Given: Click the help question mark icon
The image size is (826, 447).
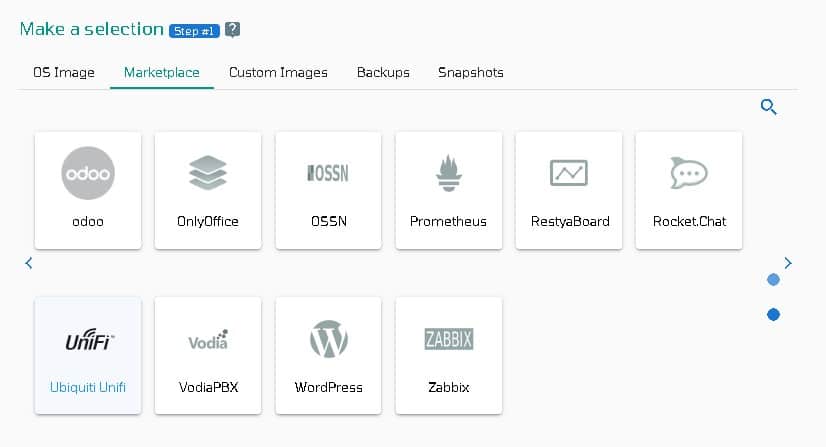Looking at the screenshot, I should coord(232,29).
